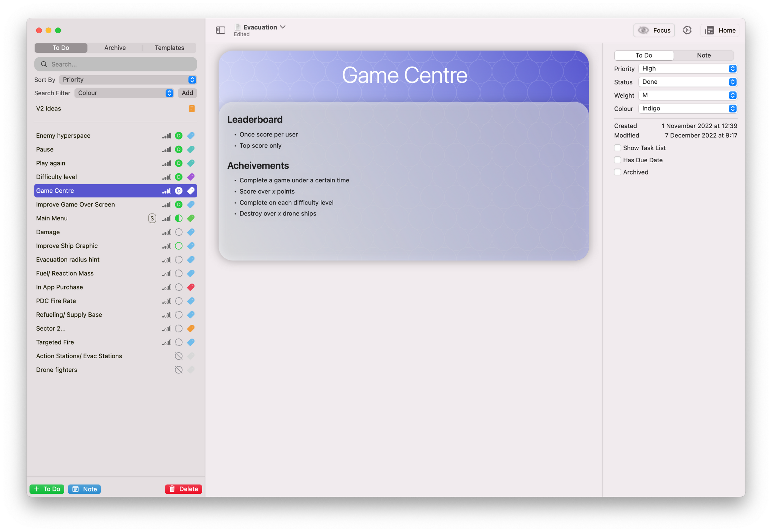
Task: Check the Has Due Date box
Action: 617,160
